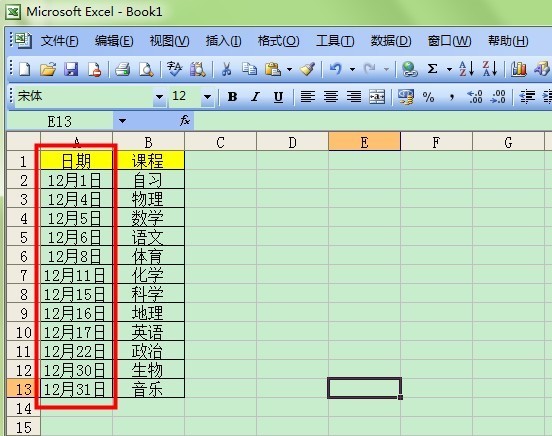This screenshot has height=436, width=552.
Task: Insert a hyperlink with the globe icon
Action: click(409, 69)
